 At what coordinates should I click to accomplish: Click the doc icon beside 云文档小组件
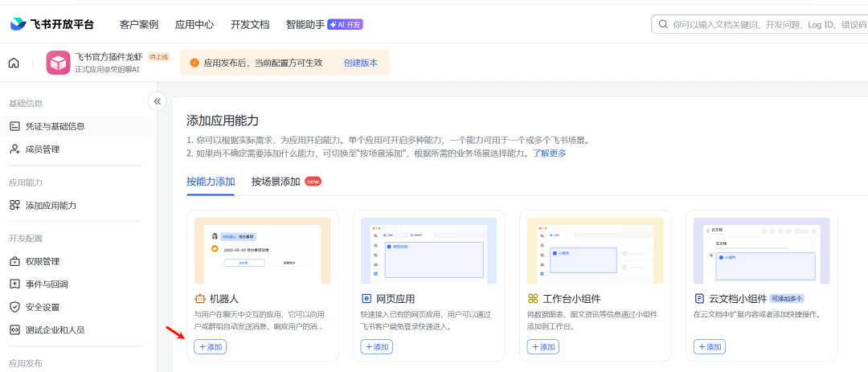pyautogui.click(x=700, y=299)
